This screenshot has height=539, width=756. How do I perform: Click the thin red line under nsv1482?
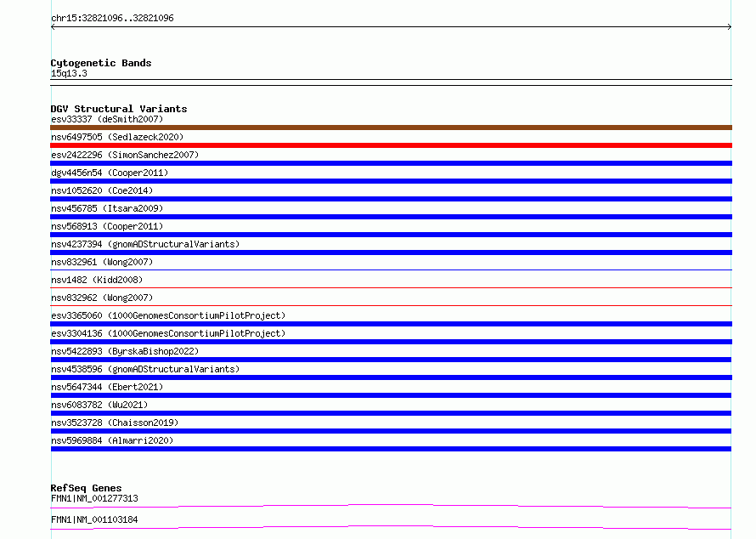click(391, 287)
